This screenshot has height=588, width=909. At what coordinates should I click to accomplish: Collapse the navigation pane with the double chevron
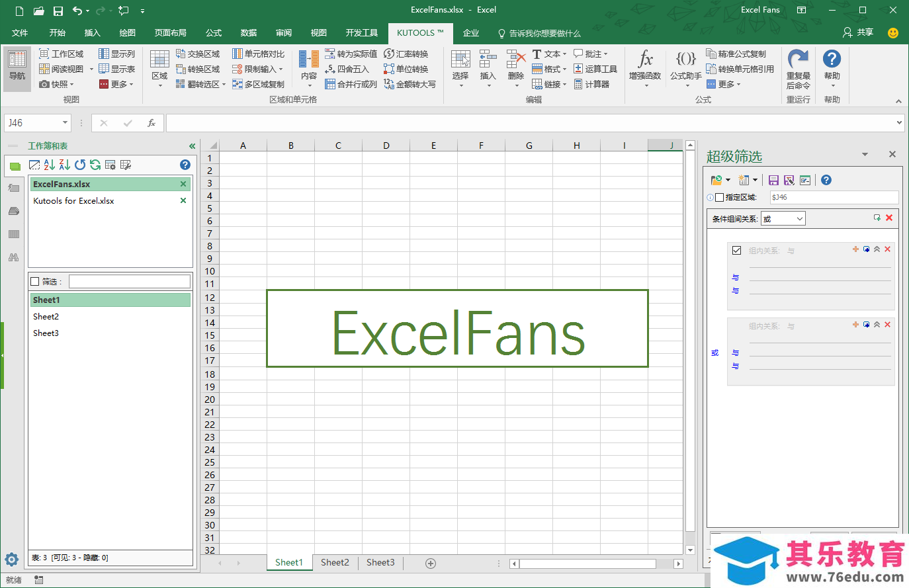pos(193,146)
